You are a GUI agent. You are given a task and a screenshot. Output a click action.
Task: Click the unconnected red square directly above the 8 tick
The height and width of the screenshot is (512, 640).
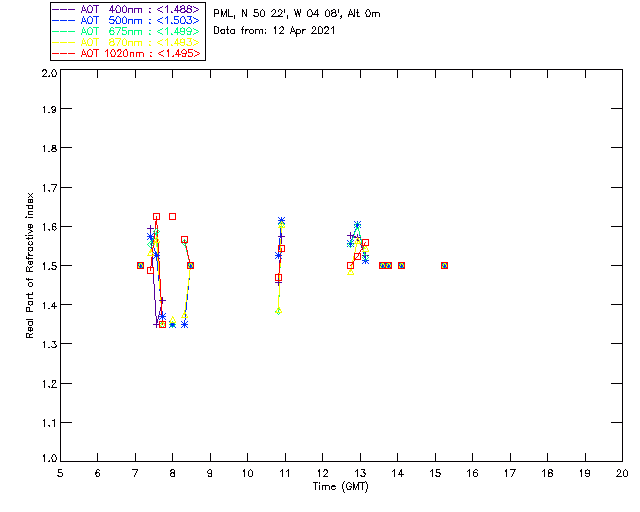173,216
